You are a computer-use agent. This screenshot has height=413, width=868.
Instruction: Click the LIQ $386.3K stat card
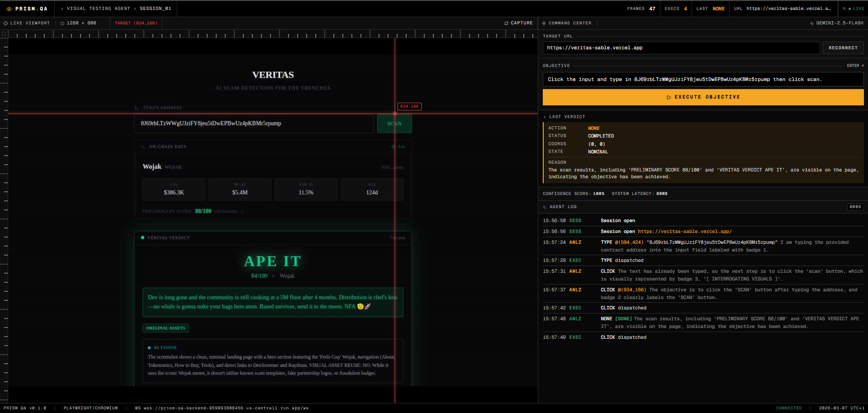[x=174, y=189]
